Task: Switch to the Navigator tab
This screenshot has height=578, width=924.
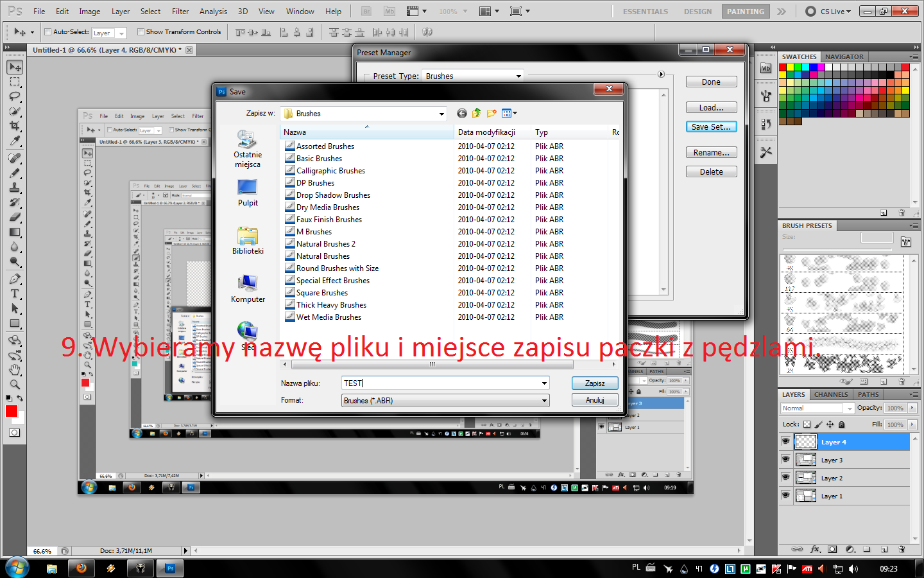Action: point(844,57)
